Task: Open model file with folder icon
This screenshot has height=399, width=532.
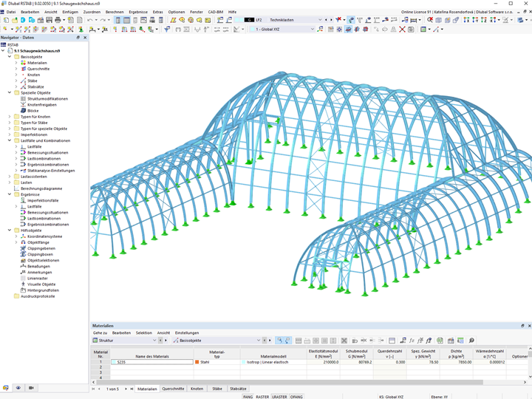Action: coord(15,21)
